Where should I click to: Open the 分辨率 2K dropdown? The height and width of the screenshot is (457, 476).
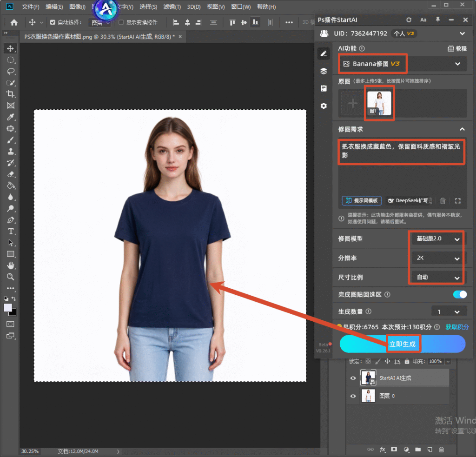point(437,258)
